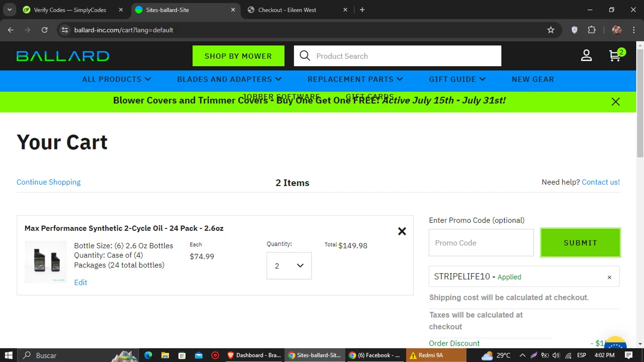
Task: Switch to the Verify Codes — SimplyCodes tab
Action: pyautogui.click(x=70, y=10)
